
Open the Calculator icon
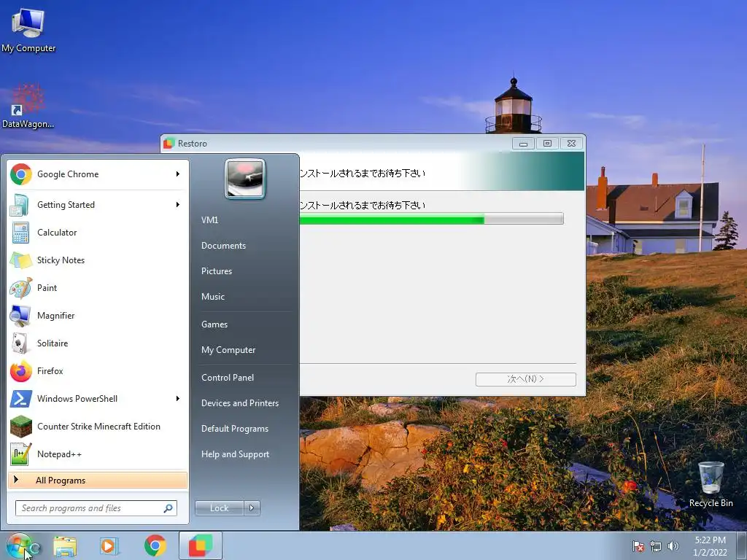point(21,233)
